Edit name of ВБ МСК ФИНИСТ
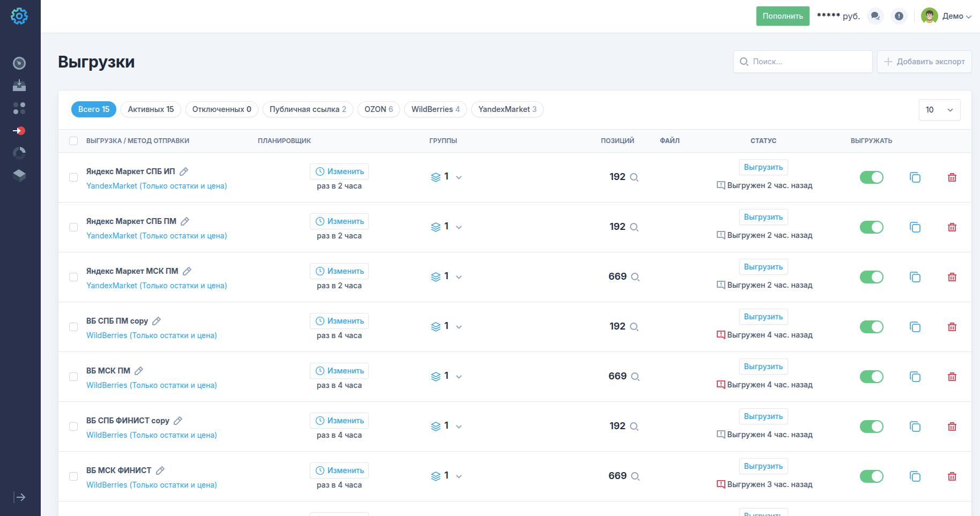 pyautogui.click(x=160, y=470)
